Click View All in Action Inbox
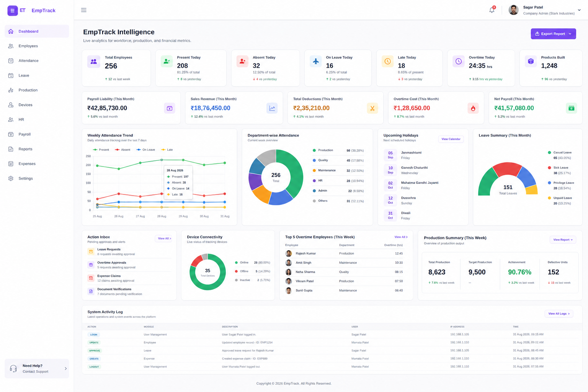 (164, 238)
